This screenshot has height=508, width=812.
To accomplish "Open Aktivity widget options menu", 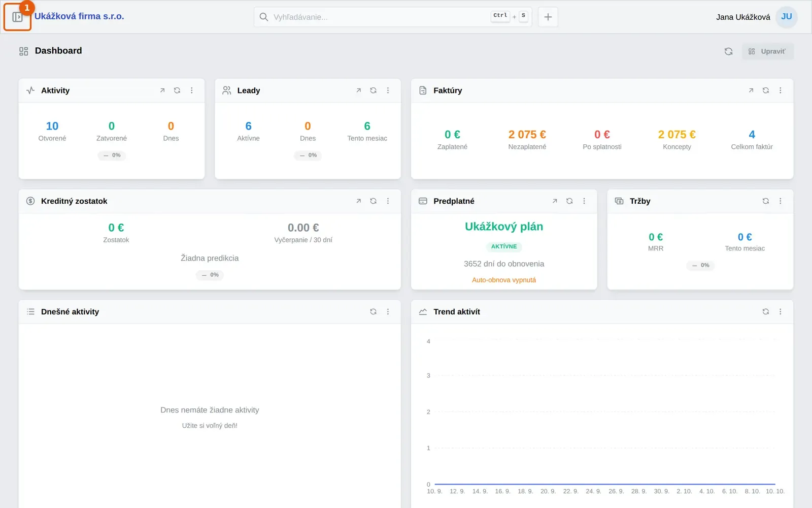I will tap(192, 90).
